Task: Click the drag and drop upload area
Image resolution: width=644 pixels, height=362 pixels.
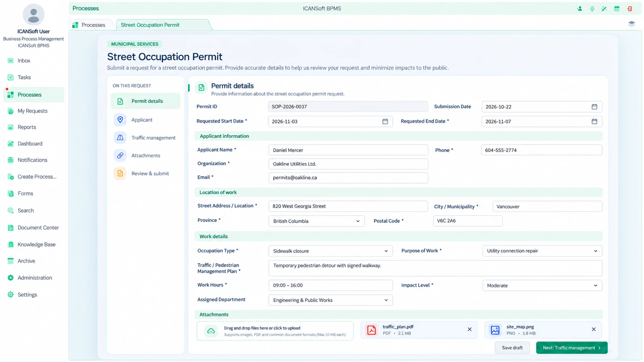Action: [275, 331]
